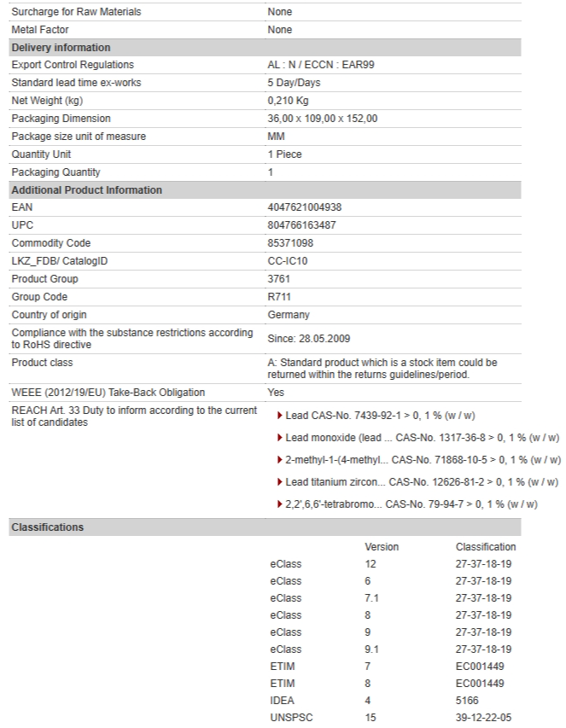Select ETIM version 7 classification EC001449
Screen dimensions: 566x728
[x=480, y=667]
